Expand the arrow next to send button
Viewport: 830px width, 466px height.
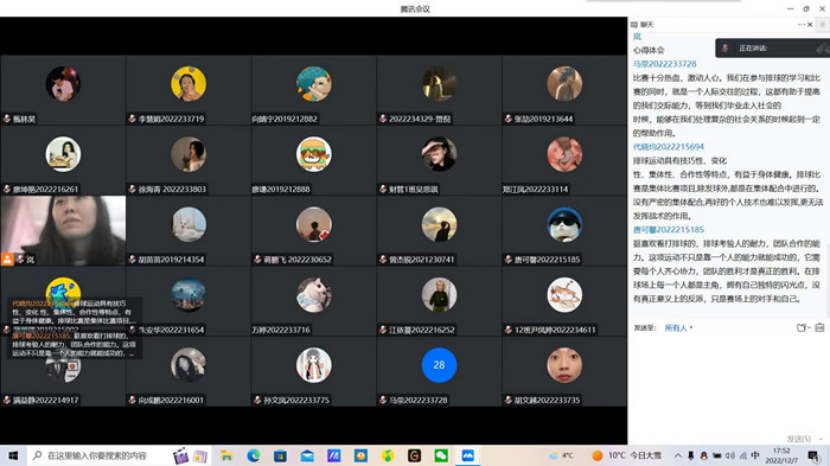point(820,438)
